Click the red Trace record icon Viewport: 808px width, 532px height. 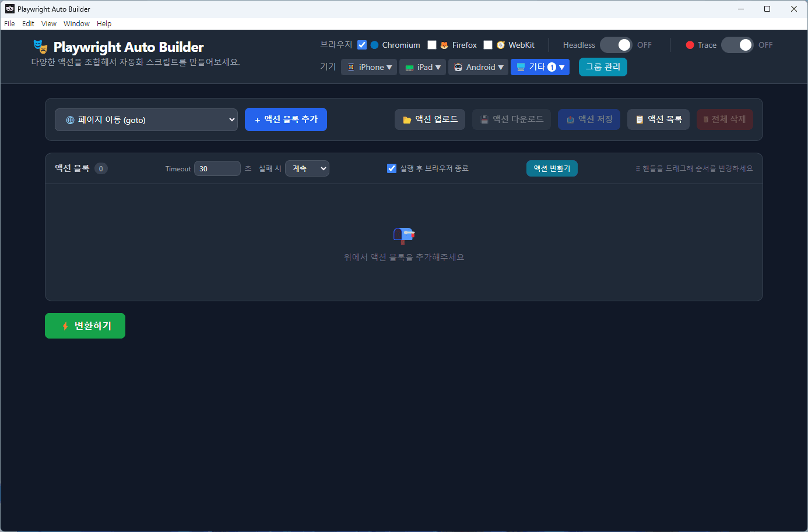690,45
